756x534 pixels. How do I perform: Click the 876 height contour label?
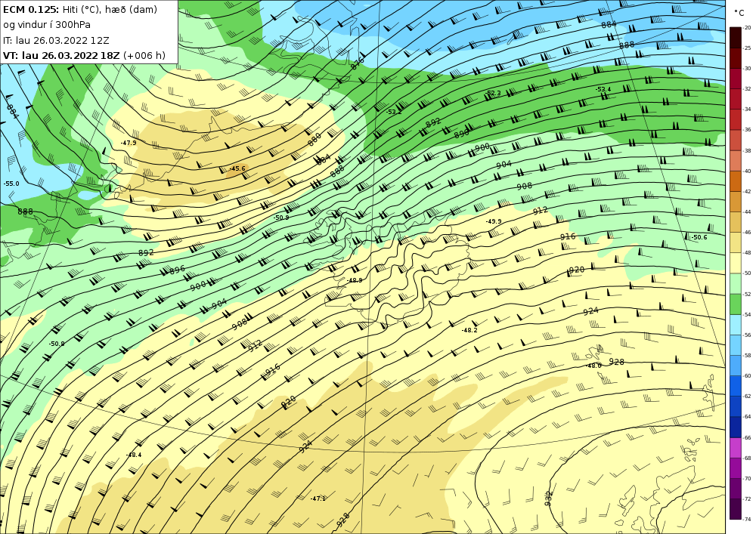pos(358,63)
